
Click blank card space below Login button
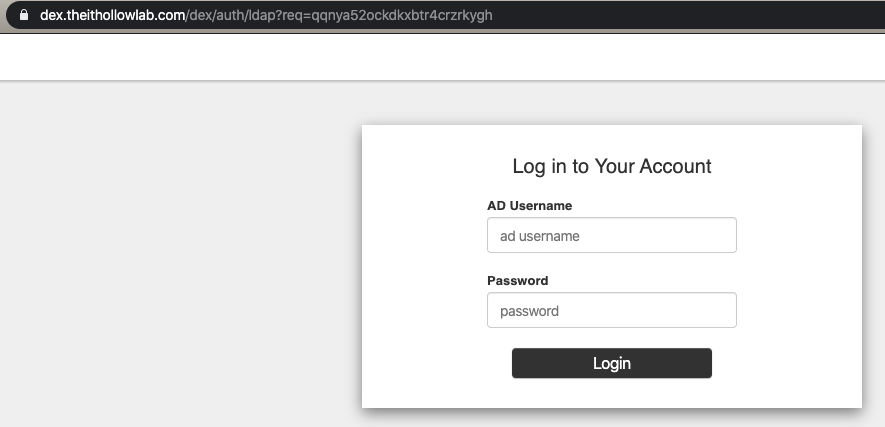[611, 393]
